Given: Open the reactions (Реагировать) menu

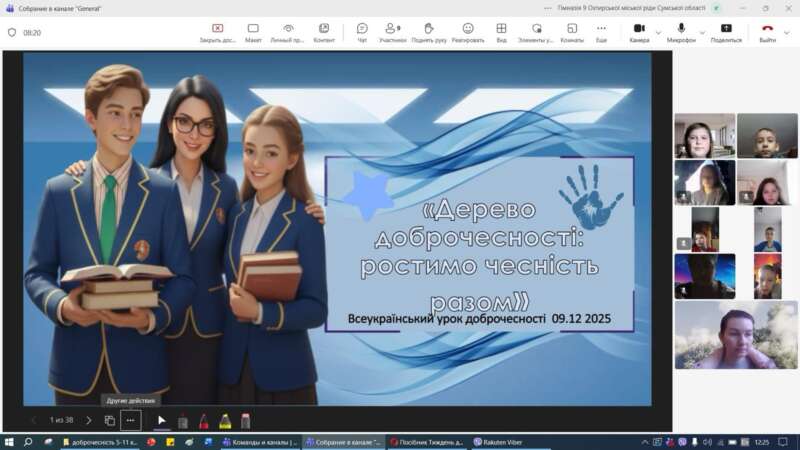Looking at the screenshot, I should 467,32.
